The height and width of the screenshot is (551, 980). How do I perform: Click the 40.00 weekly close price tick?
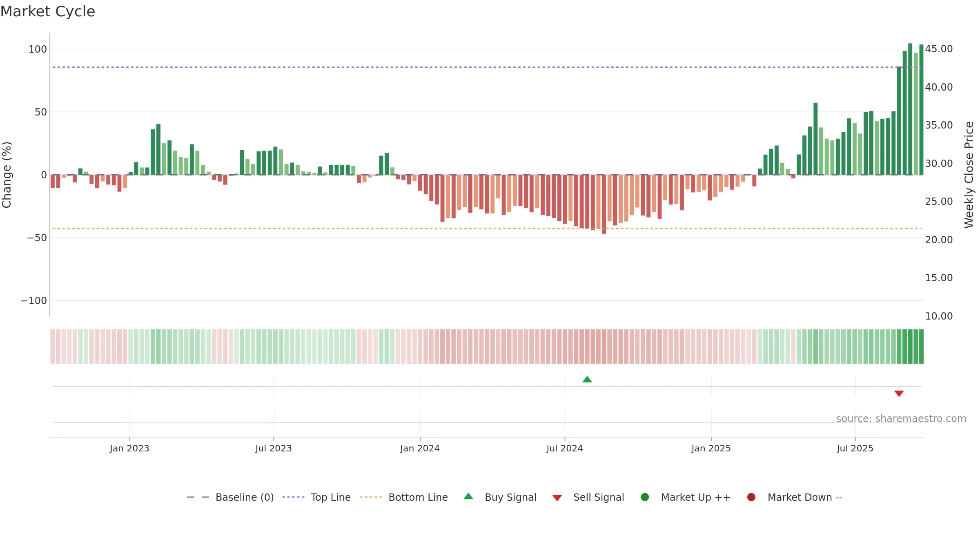(x=939, y=87)
